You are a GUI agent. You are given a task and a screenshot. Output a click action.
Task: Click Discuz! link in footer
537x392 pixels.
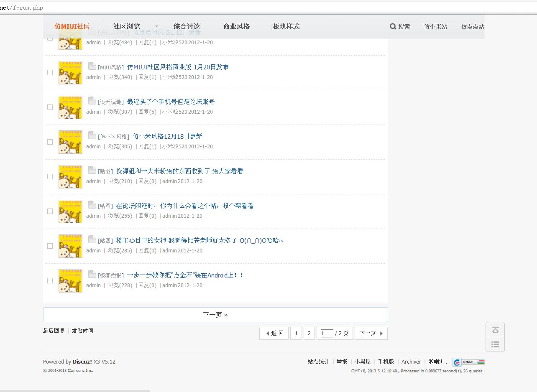[x=82, y=361]
